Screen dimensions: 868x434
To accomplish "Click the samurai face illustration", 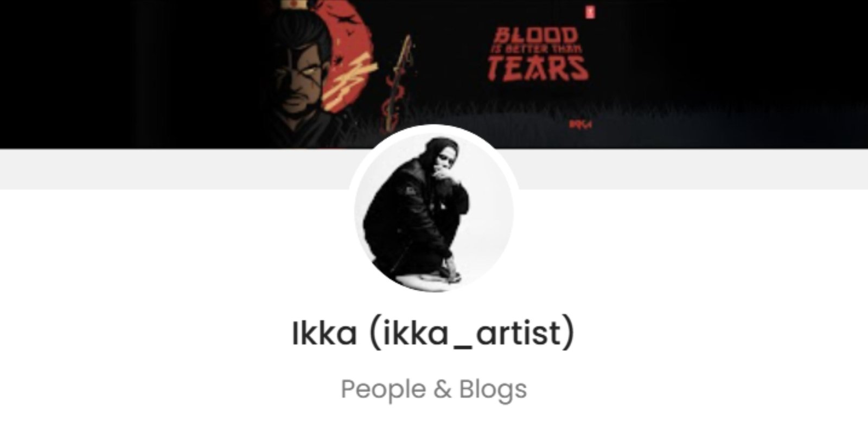I will [x=298, y=79].
